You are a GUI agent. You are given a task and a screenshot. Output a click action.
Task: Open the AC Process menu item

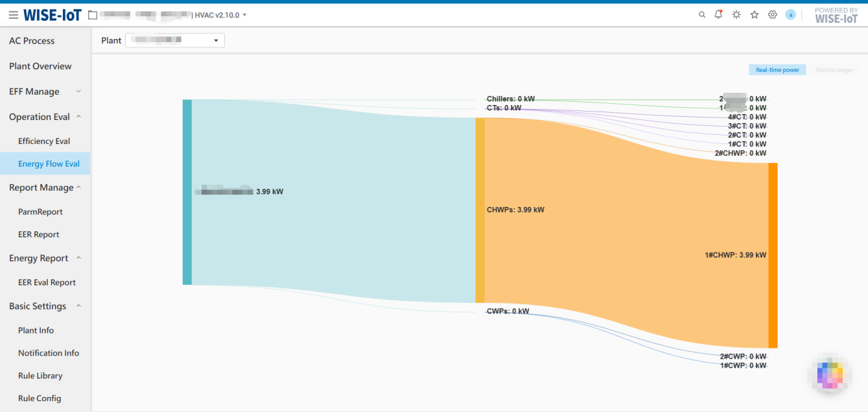(32, 41)
